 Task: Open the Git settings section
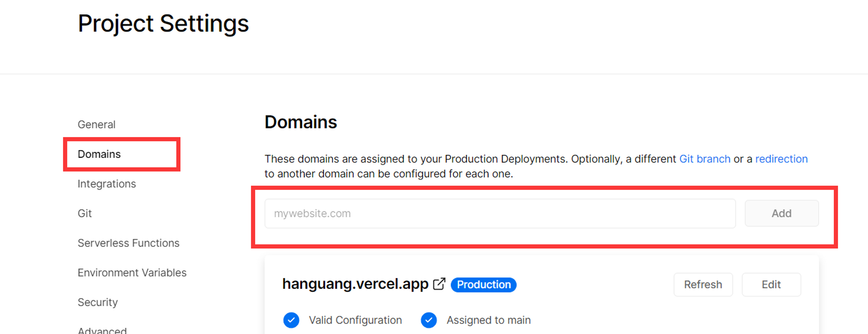pos(85,213)
